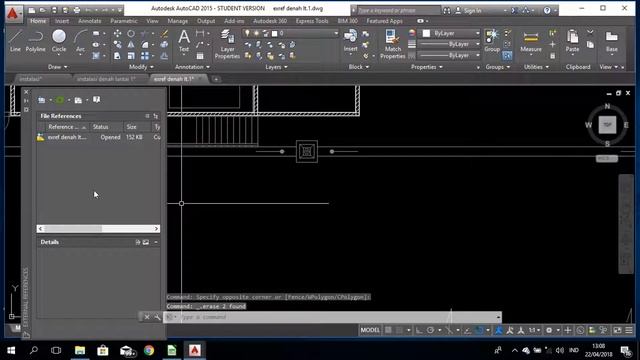640x360 pixels.
Task: Toggle ortho mode on status bar
Action: point(419,330)
